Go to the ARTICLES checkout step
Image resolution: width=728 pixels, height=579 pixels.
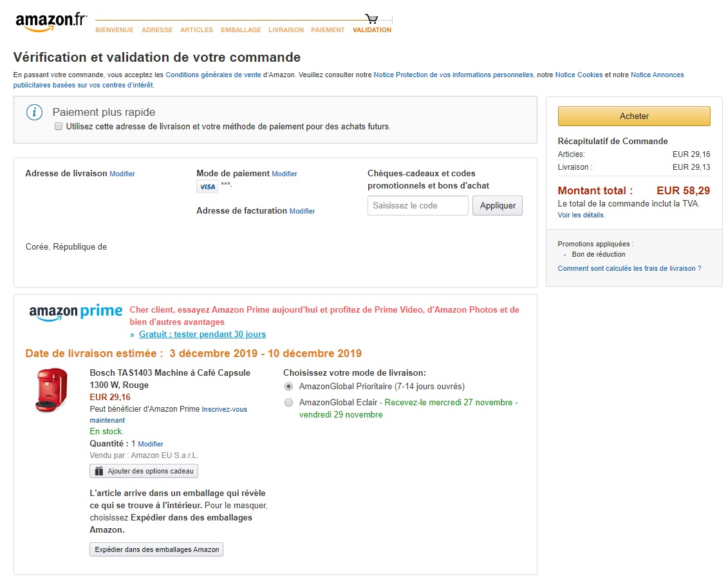point(196,30)
